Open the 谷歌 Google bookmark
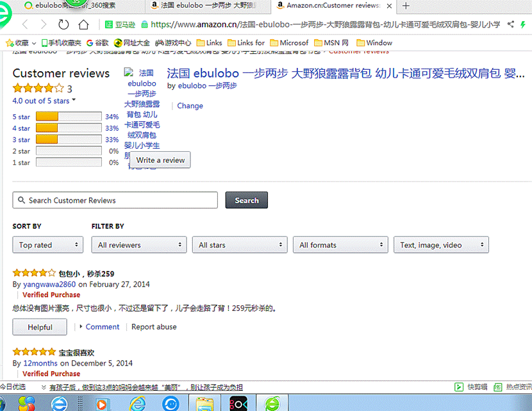The width and height of the screenshot is (532, 411). click(x=98, y=43)
